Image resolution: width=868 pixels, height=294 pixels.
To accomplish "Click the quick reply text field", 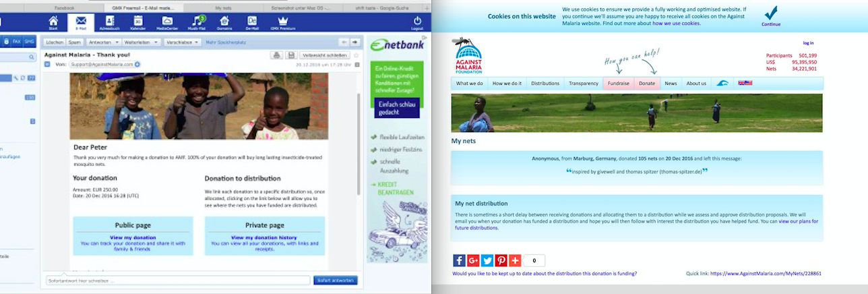I will 178,280.
